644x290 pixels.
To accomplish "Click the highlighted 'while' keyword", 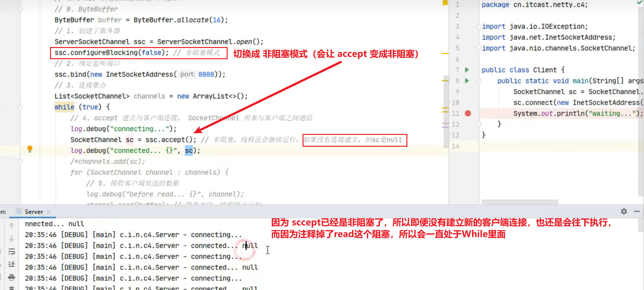I will [x=64, y=107].
